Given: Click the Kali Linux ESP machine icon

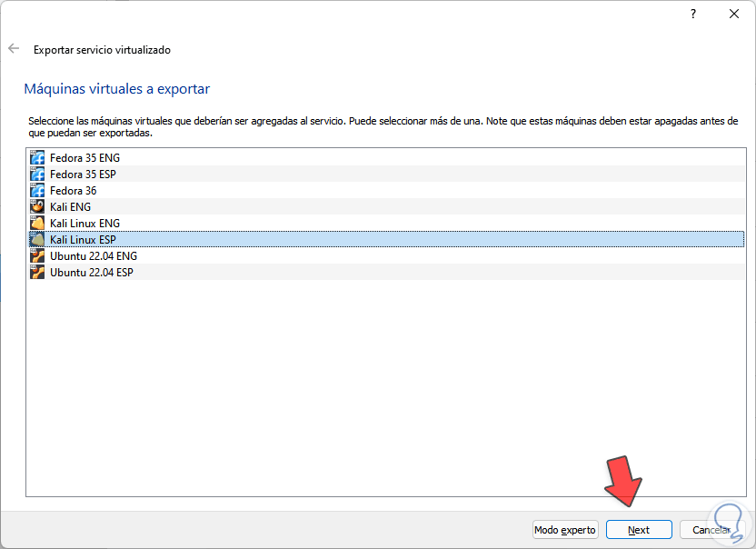Looking at the screenshot, I should click(37, 240).
